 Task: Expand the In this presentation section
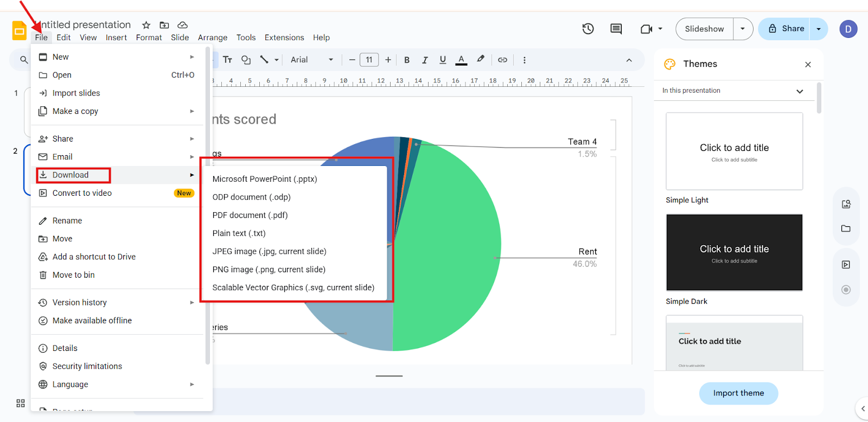(x=800, y=91)
